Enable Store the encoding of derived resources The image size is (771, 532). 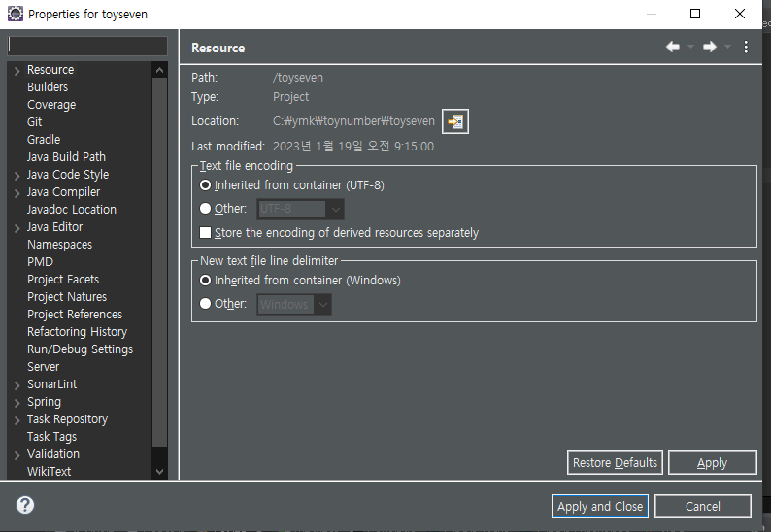(x=205, y=233)
